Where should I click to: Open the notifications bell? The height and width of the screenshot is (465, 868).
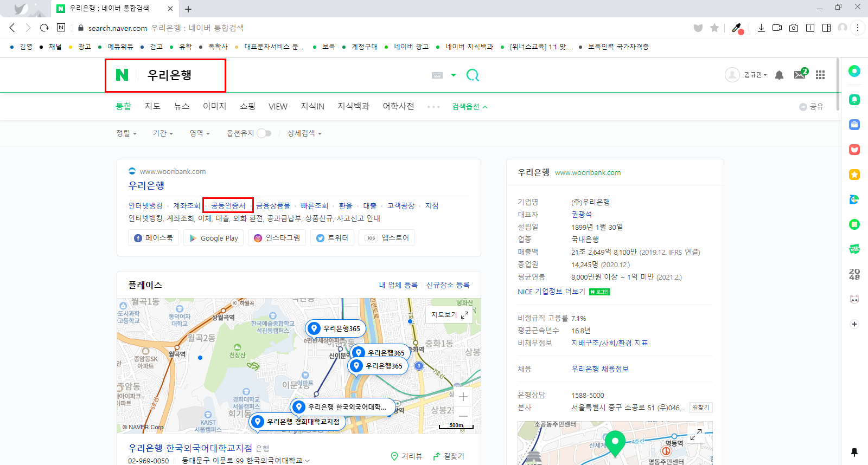click(779, 75)
